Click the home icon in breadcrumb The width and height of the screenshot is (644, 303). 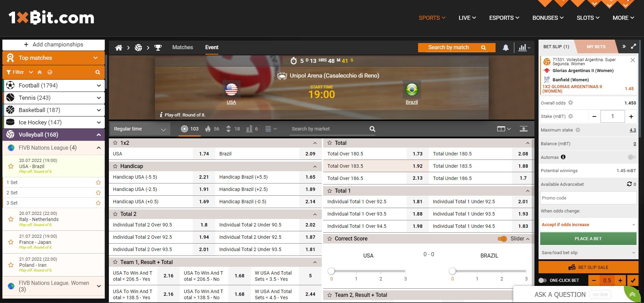(118, 47)
